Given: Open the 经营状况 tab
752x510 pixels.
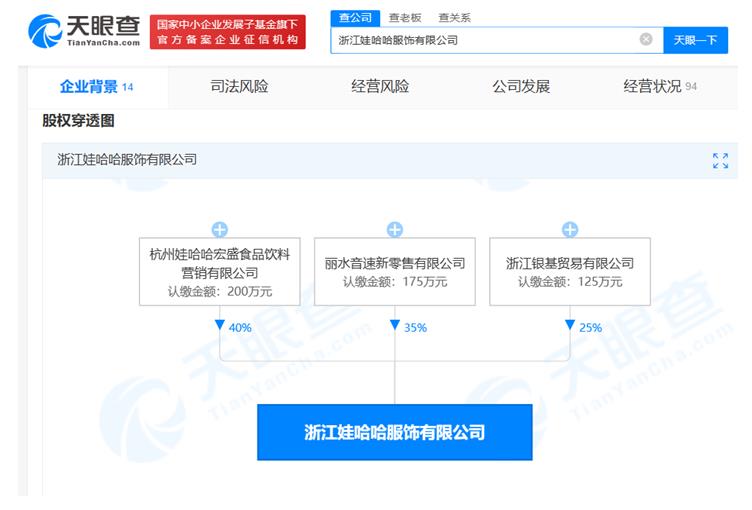Looking at the screenshot, I should pos(660,87).
